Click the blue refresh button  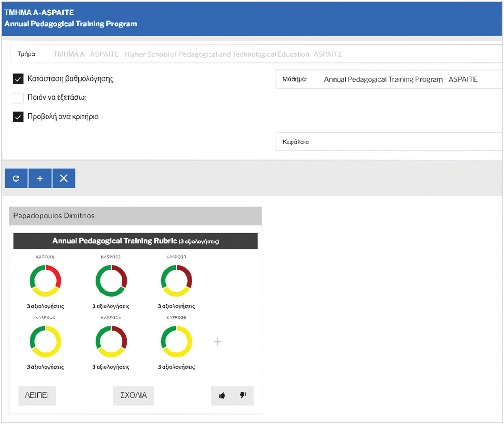tap(16, 179)
